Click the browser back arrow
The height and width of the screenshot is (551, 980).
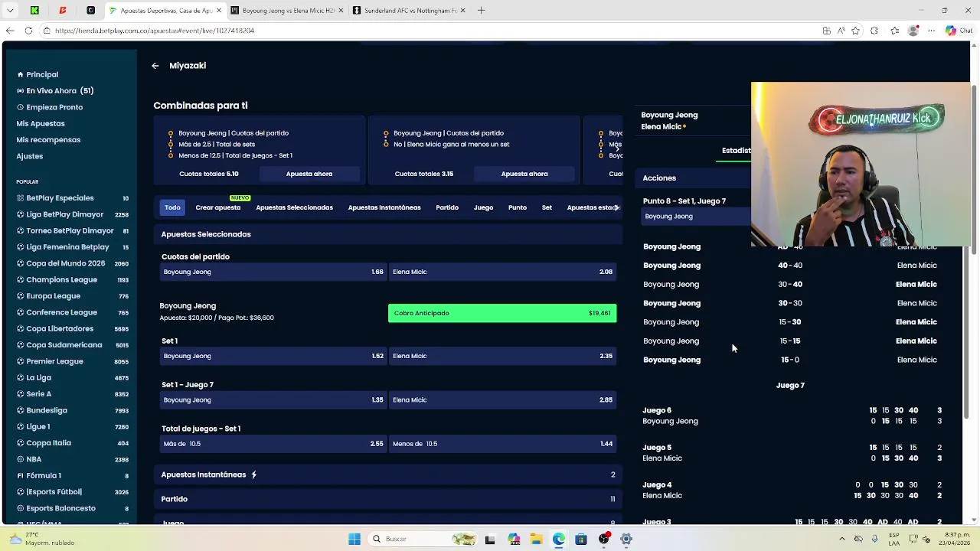(x=9, y=31)
